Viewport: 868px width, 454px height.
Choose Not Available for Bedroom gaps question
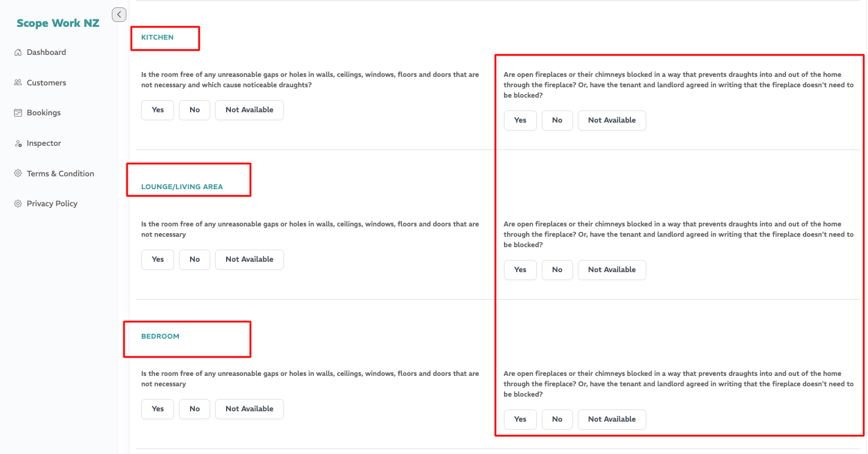[x=249, y=409]
